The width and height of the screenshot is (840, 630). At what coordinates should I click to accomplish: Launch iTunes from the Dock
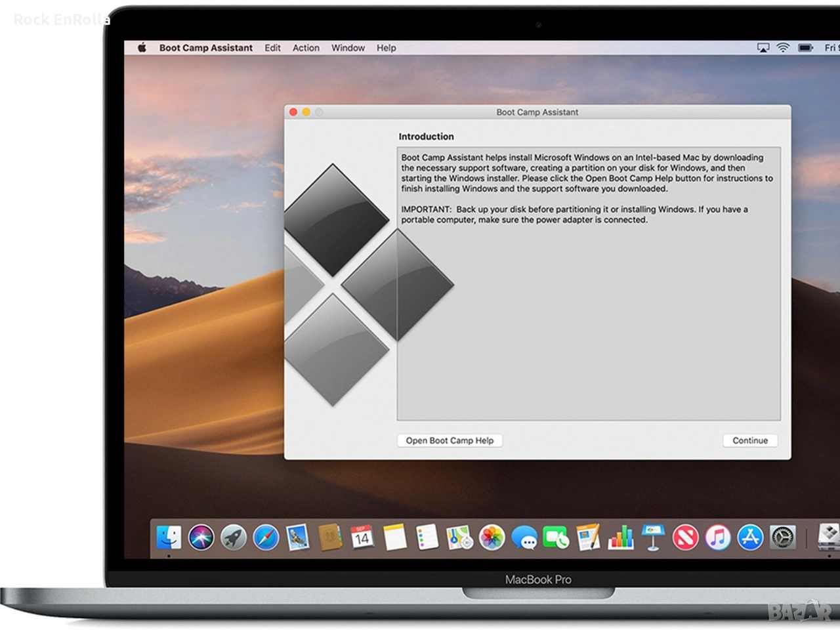[x=718, y=537]
